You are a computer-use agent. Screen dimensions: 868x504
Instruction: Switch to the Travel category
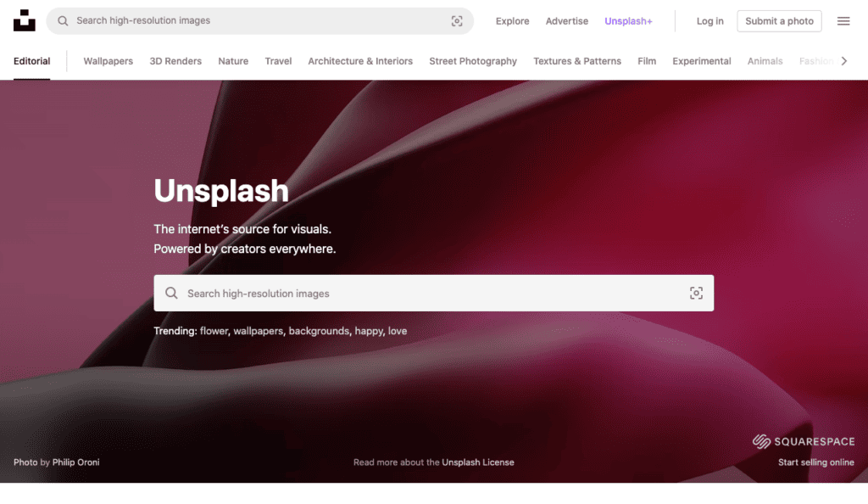pyautogui.click(x=278, y=61)
